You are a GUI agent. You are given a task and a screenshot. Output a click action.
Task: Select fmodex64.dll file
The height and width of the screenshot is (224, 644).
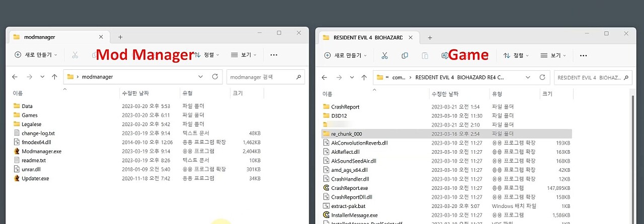click(136, 142)
